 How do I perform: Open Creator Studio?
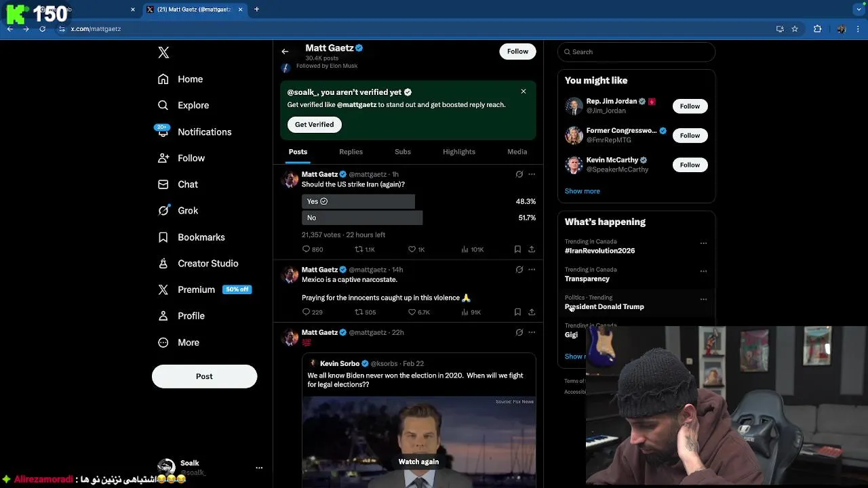tap(198, 263)
